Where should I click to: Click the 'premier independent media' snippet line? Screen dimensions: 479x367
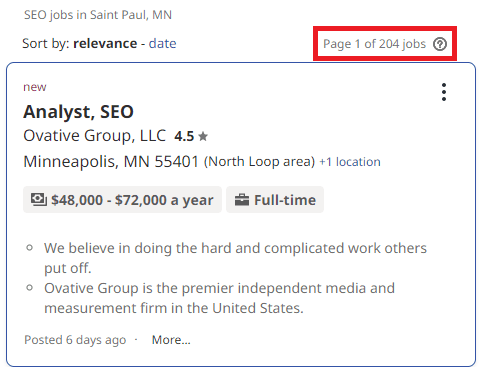[x=219, y=298]
